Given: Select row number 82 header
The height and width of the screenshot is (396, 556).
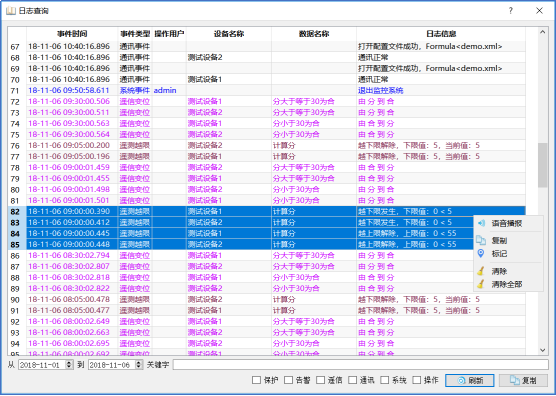Looking at the screenshot, I should (x=17, y=211).
